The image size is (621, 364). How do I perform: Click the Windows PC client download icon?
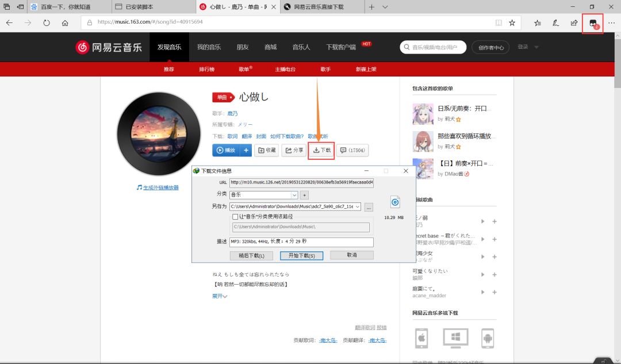coord(455,338)
